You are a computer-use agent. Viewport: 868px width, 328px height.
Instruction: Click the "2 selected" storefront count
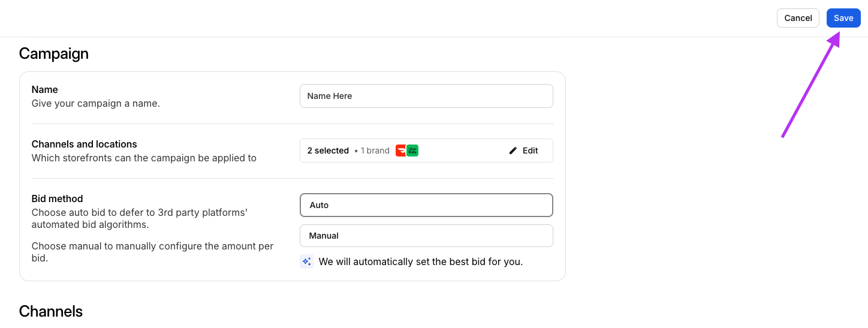(328, 151)
